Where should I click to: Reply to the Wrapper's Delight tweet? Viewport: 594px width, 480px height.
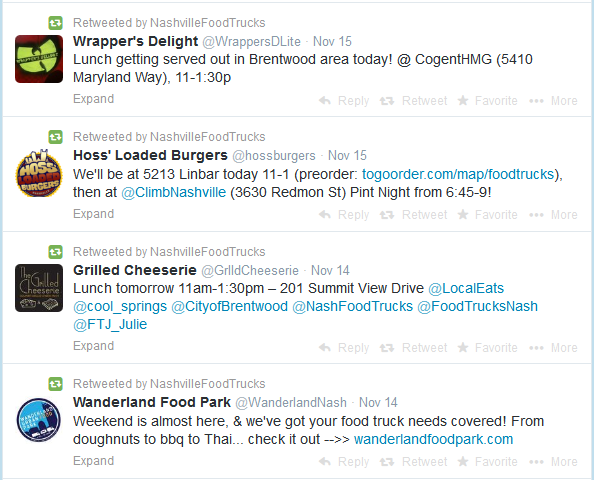pos(344,101)
